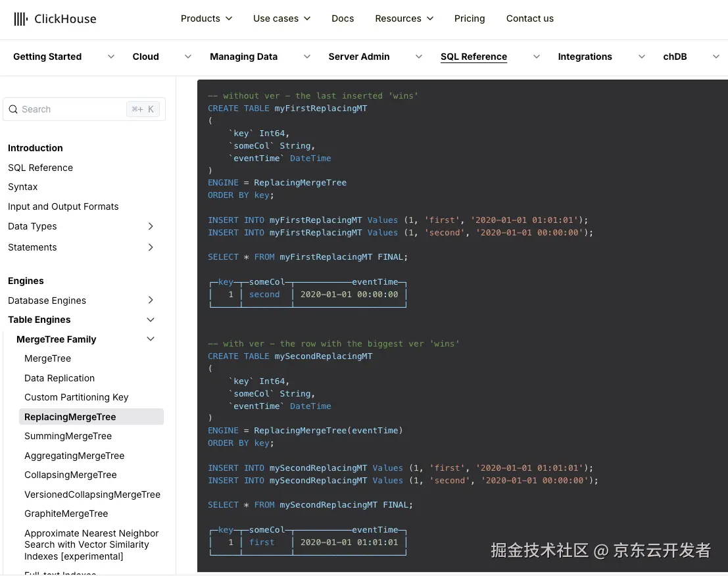
Task: Open the Custom Partitioning Key page
Action: (76, 397)
